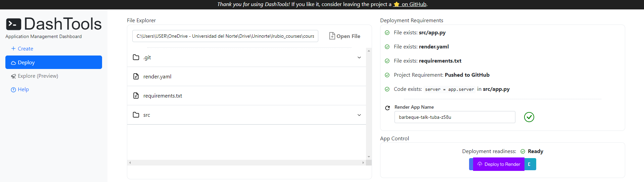Screen dimensions: 644x182
Task: Click the teal button beside Deploy to Render
Action: click(x=530, y=164)
